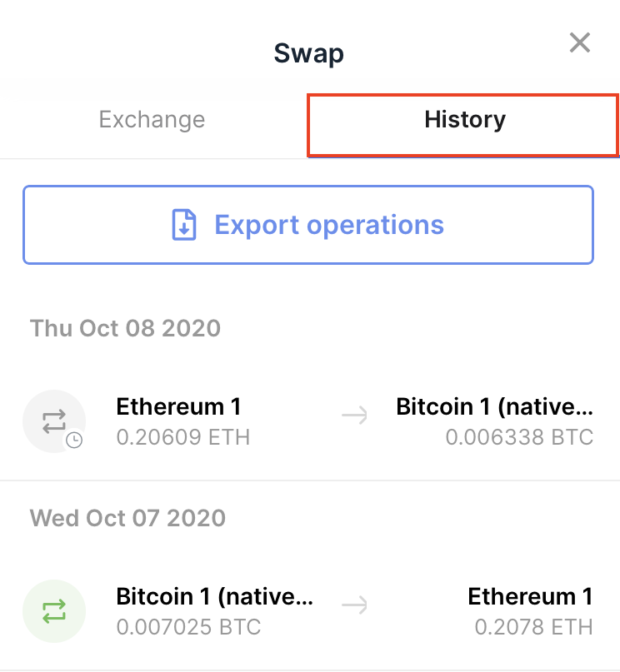Click the Export operations button
The image size is (620, 672).
(x=308, y=225)
